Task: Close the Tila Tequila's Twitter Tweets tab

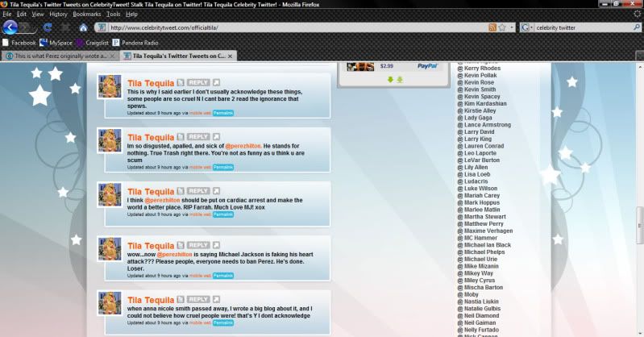Action: coord(232,56)
